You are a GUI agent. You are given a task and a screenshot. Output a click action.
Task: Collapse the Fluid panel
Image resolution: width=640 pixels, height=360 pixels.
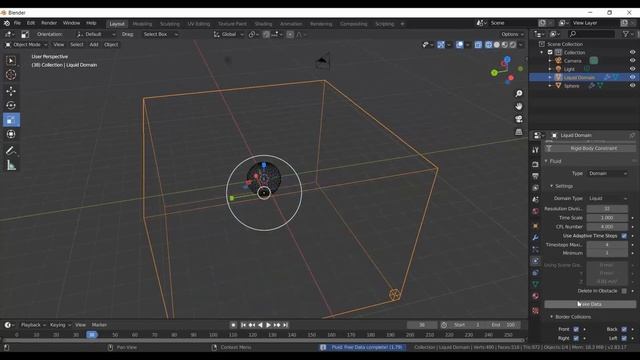tap(546, 161)
